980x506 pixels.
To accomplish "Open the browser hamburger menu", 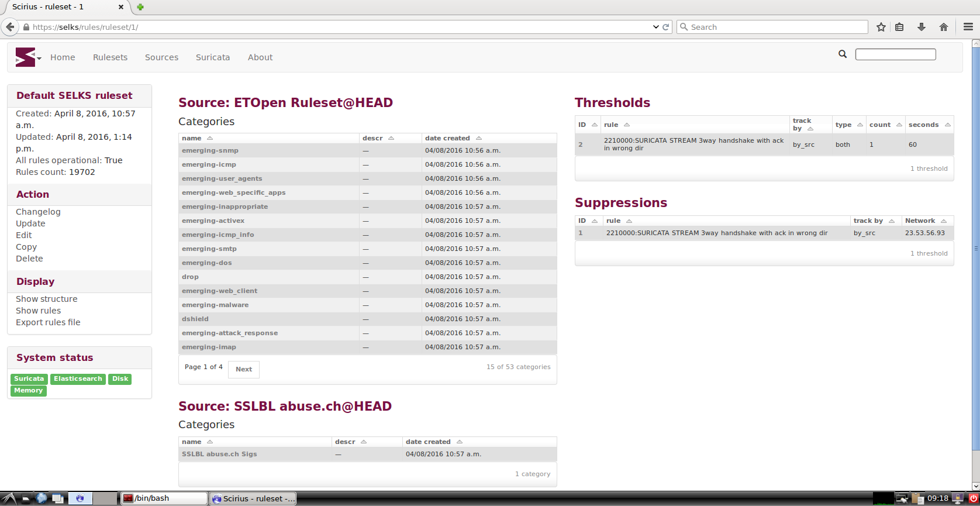I will [x=968, y=27].
